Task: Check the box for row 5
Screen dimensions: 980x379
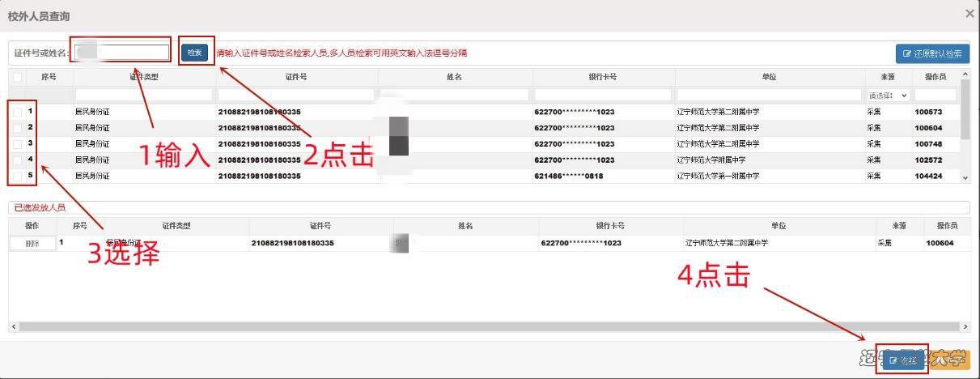Action: pos(17,176)
